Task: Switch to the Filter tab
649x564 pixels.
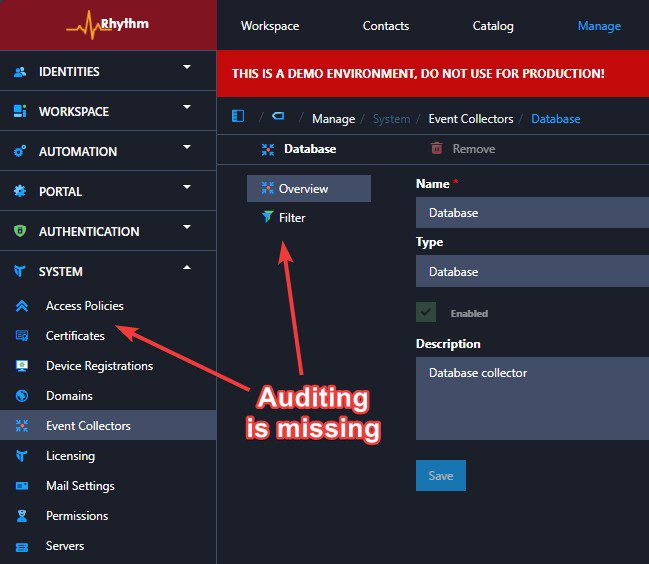Action: tap(292, 218)
